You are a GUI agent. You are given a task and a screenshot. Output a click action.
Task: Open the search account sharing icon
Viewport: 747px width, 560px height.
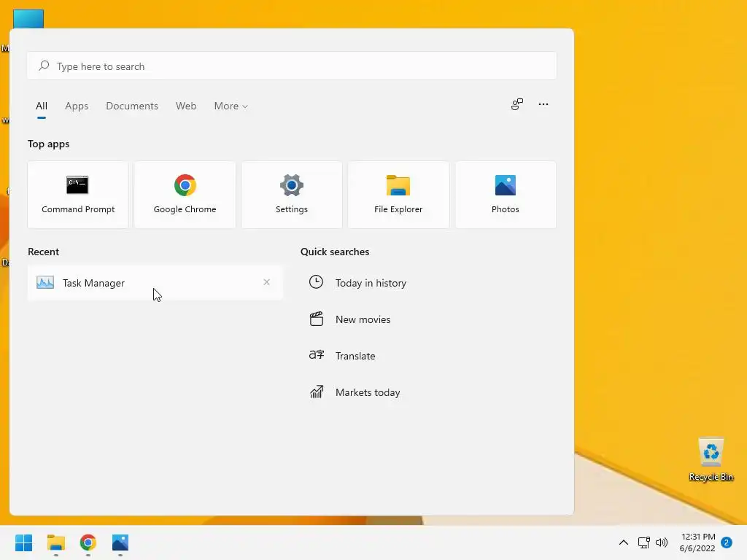click(x=517, y=104)
